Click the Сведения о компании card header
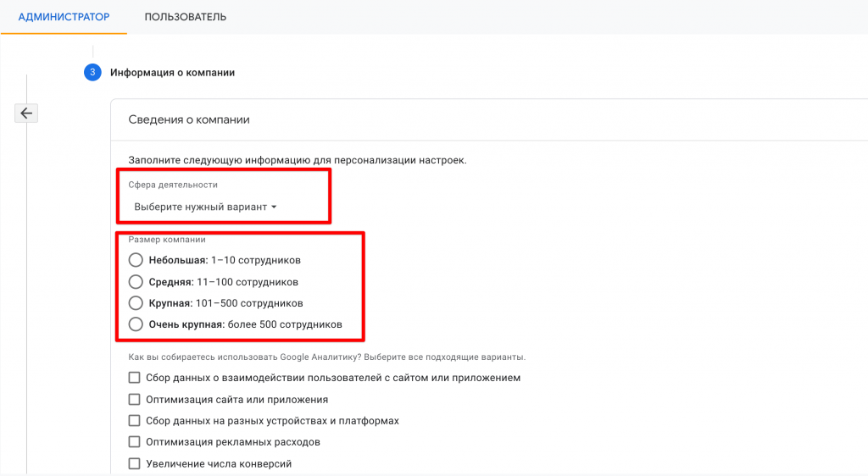Screen dimensions: 868x476 coord(189,119)
